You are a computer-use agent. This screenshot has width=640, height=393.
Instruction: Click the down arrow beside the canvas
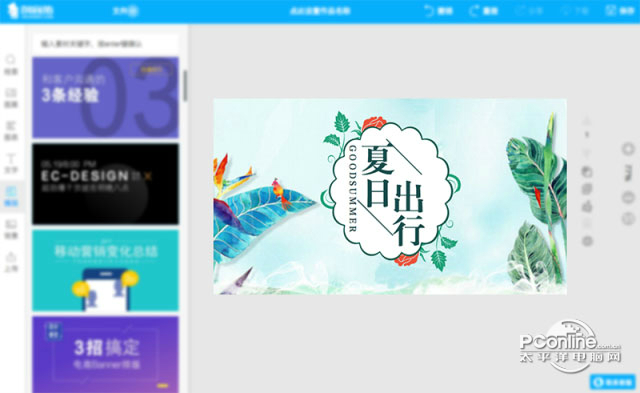587,153
